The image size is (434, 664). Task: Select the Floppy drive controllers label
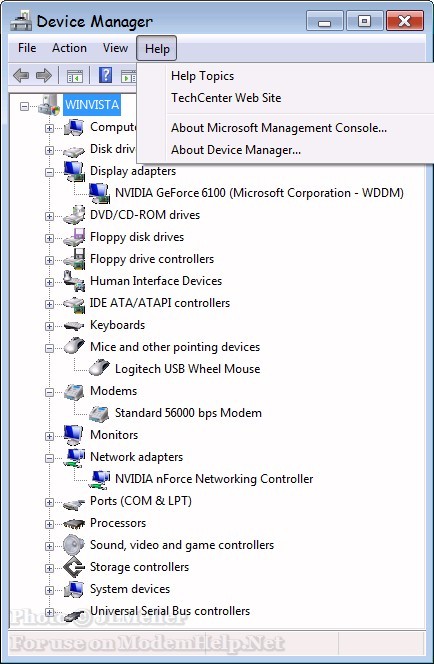[x=152, y=259]
